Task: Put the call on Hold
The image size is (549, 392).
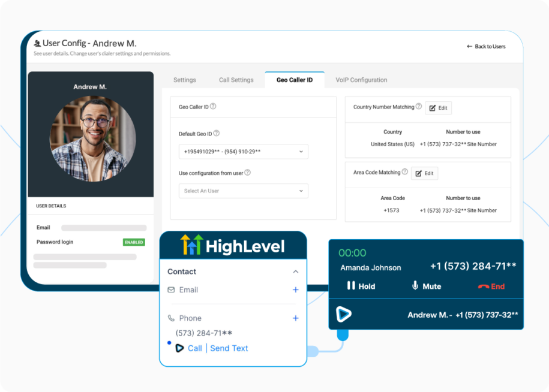Action: coord(361,287)
